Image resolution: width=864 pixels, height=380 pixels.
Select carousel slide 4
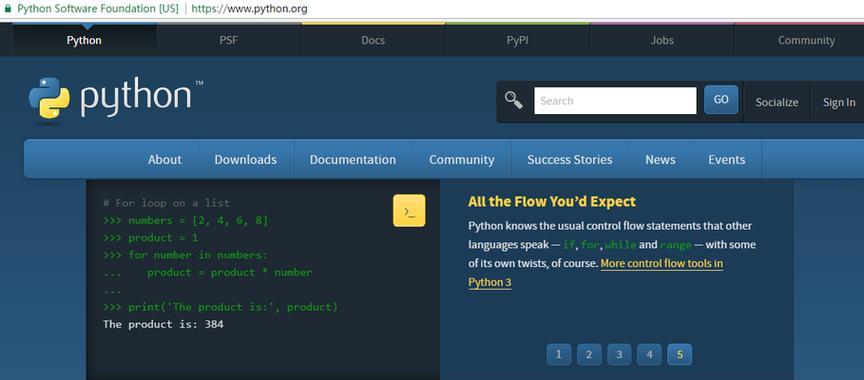point(650,355)
